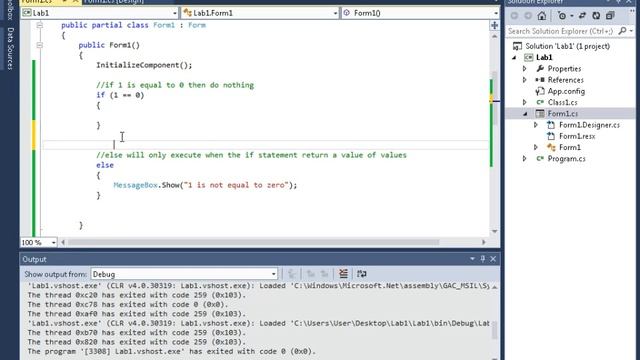Expand the Class1.cs node

[525, 102]
